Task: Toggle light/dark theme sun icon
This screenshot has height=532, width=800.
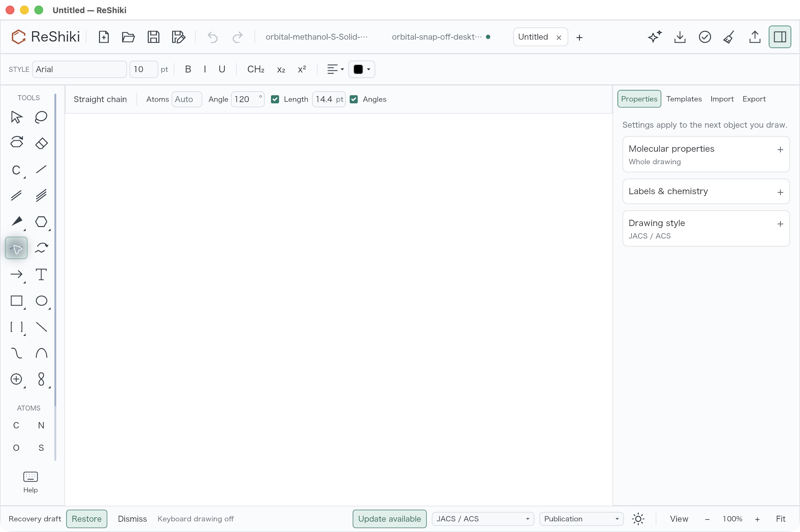Action: [x=638, y=519]
